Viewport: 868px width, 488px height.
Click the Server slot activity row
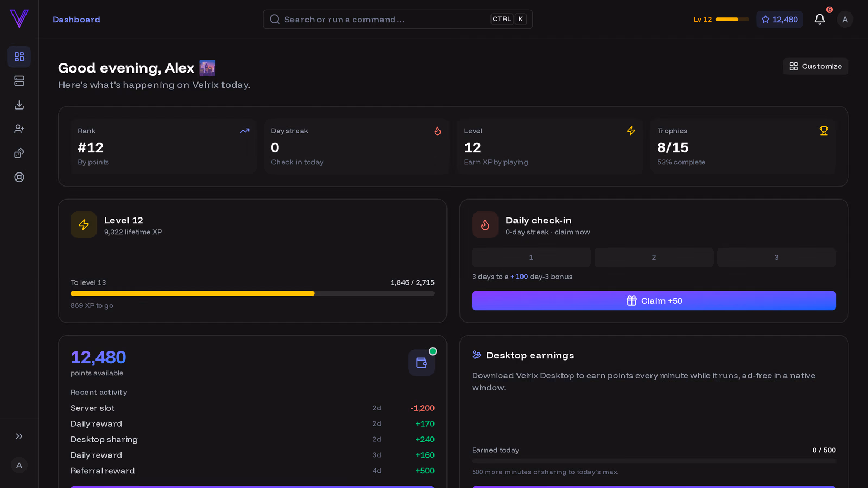[252, 408]
